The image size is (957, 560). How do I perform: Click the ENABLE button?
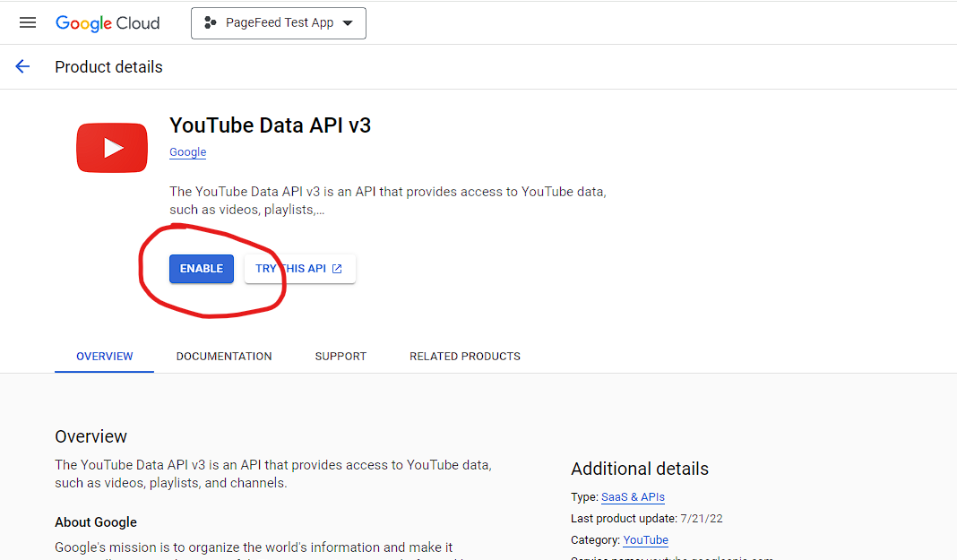pyautogui.click(x=202, y=269)
